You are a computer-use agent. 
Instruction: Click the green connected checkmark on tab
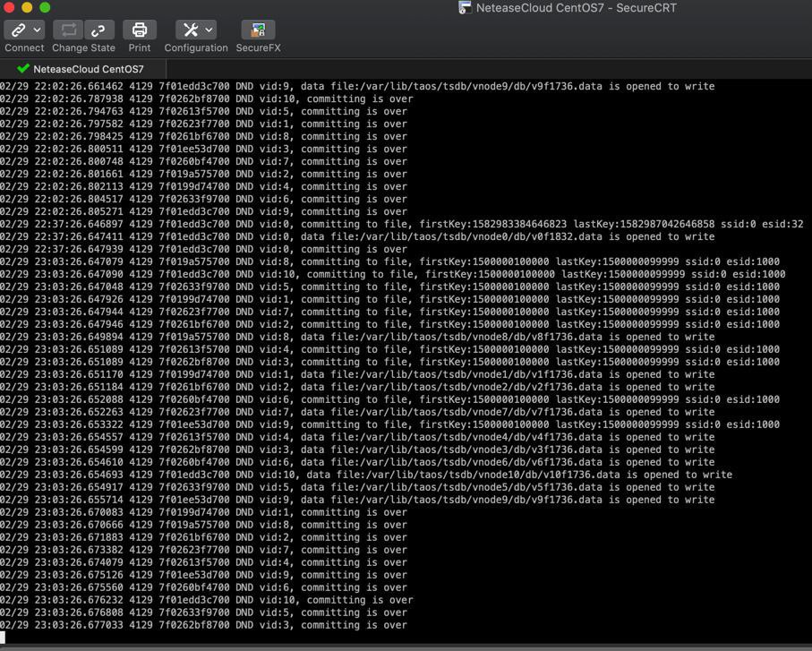22,68
